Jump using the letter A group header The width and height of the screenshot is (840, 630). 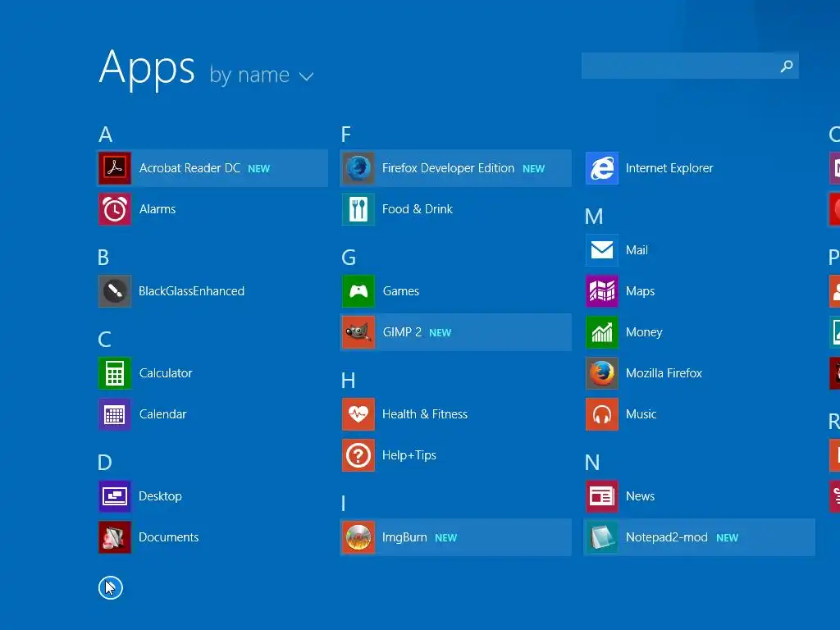106,135
